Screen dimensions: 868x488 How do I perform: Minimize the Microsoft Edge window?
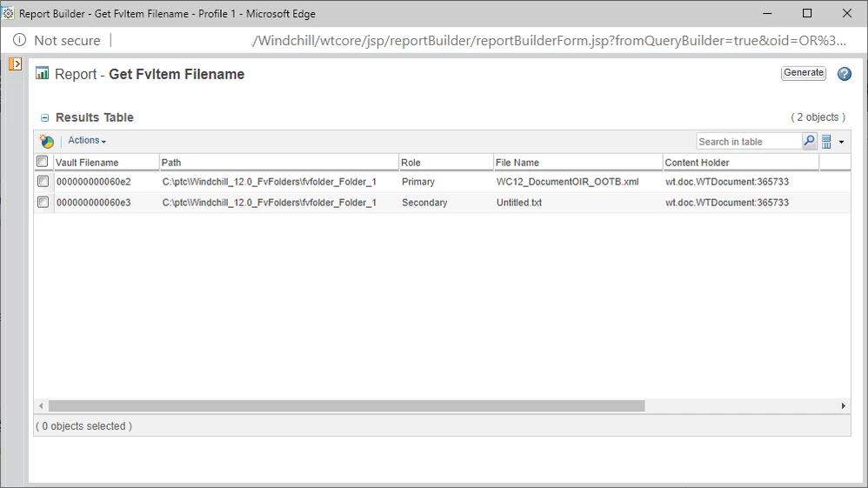[767, 13]
